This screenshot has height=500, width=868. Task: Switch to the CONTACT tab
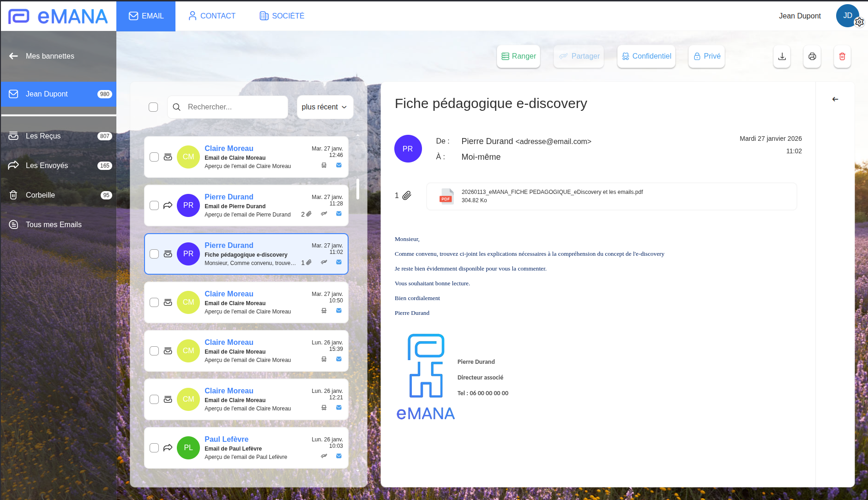[x=211, y=16]
